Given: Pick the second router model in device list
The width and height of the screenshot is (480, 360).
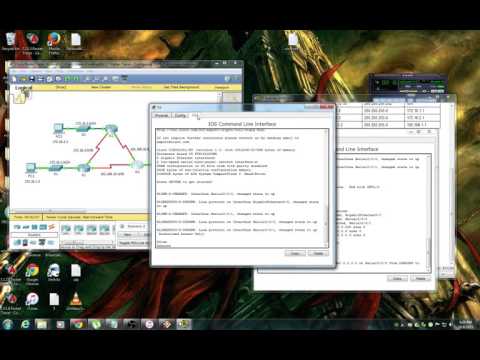Looking at the screenshot, I should coord(79,229).
